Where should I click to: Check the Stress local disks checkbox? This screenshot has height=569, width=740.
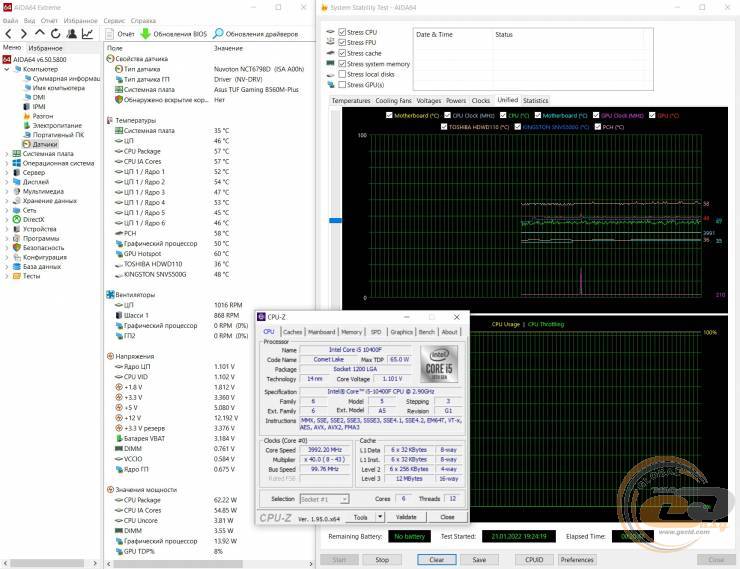point(343,74)
